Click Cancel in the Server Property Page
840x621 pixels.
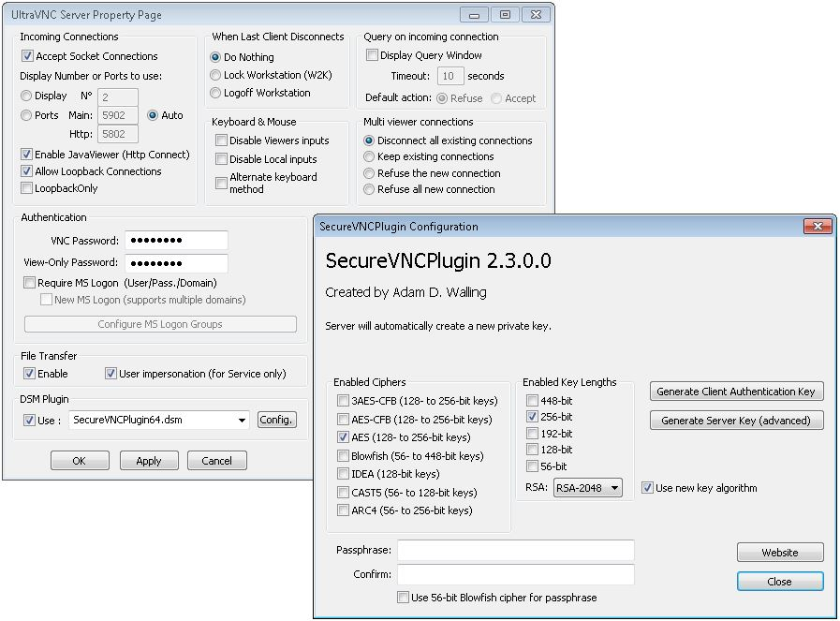(216, 461)
